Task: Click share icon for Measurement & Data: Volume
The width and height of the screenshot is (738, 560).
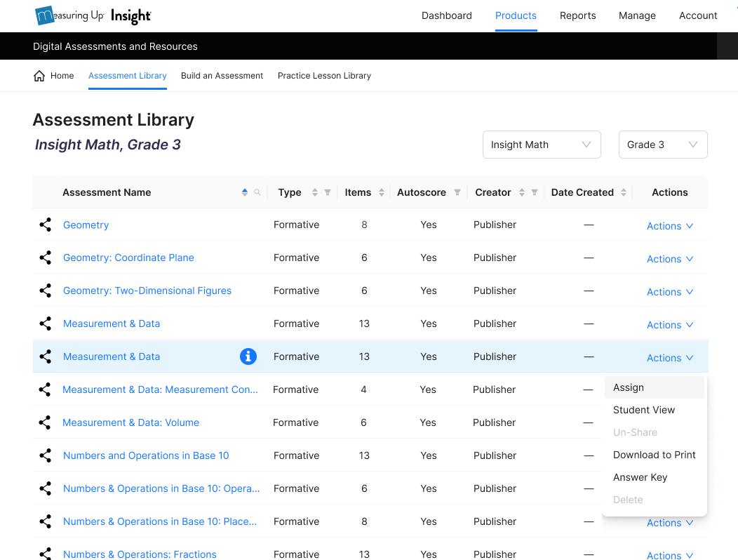Action: (x=45, y=422)
